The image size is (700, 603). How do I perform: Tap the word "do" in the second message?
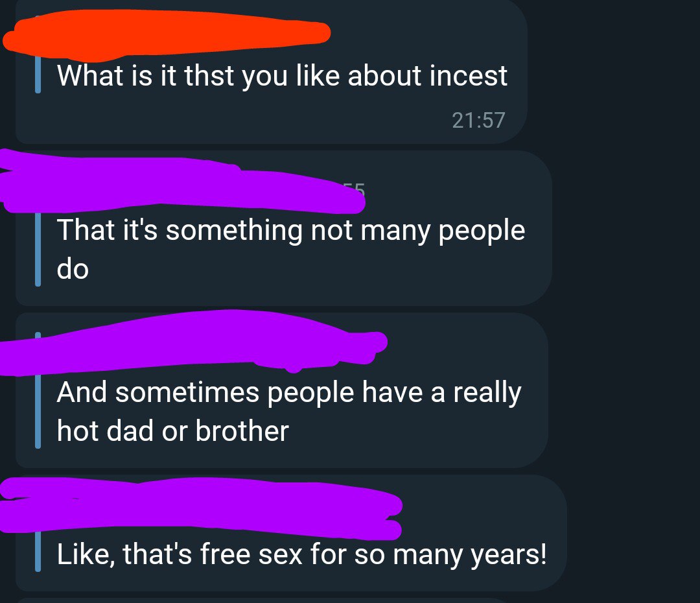[x=73, y=269]
